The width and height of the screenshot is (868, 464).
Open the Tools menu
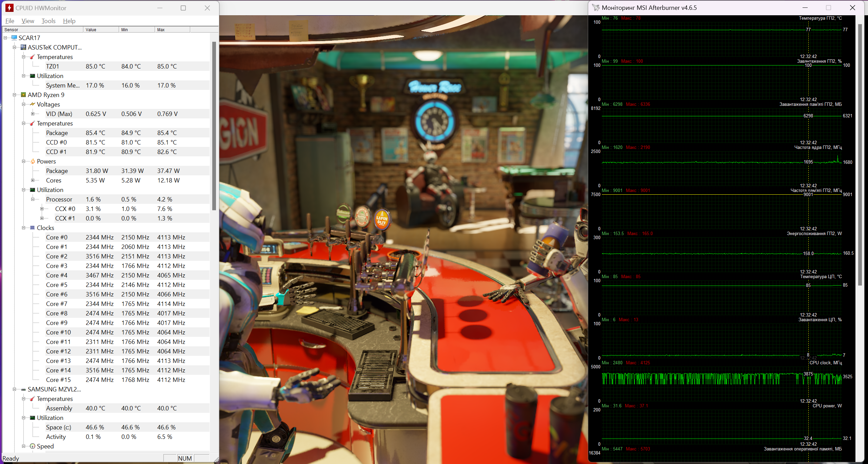coord(48,21)
